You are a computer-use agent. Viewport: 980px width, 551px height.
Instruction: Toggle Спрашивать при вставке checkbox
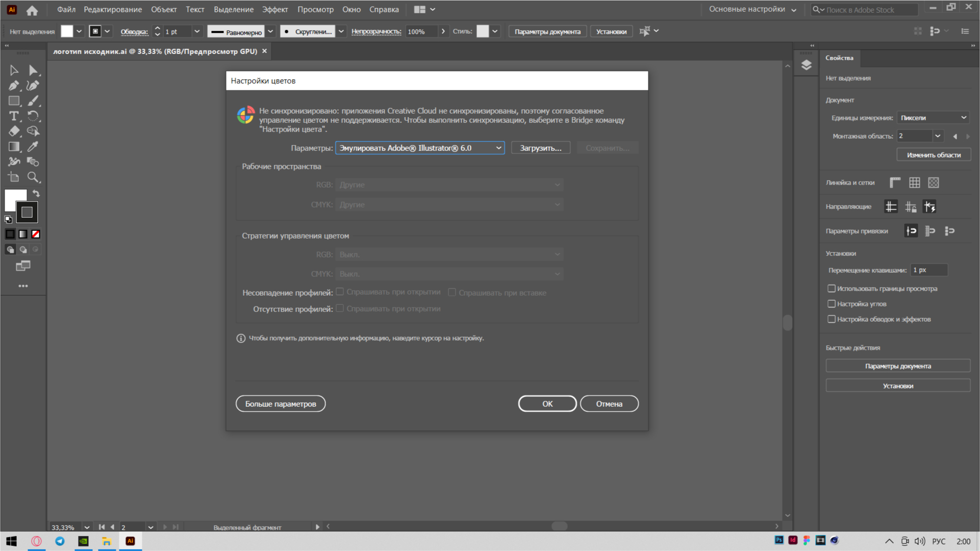pos(452,293)
